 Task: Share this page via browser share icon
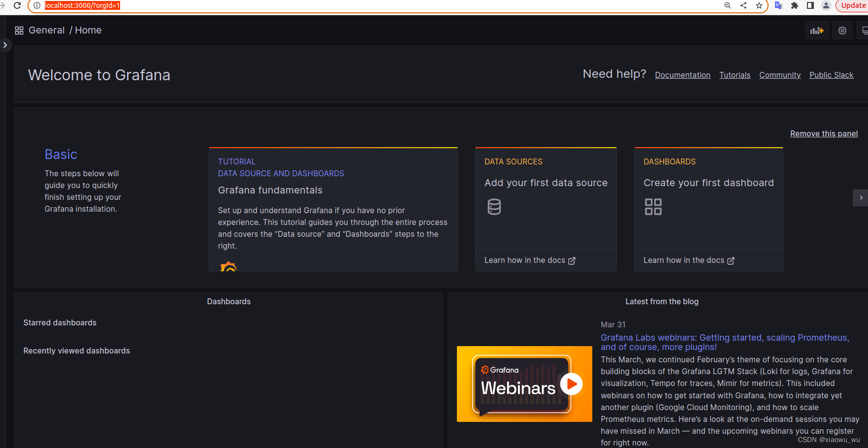[743, 5]
